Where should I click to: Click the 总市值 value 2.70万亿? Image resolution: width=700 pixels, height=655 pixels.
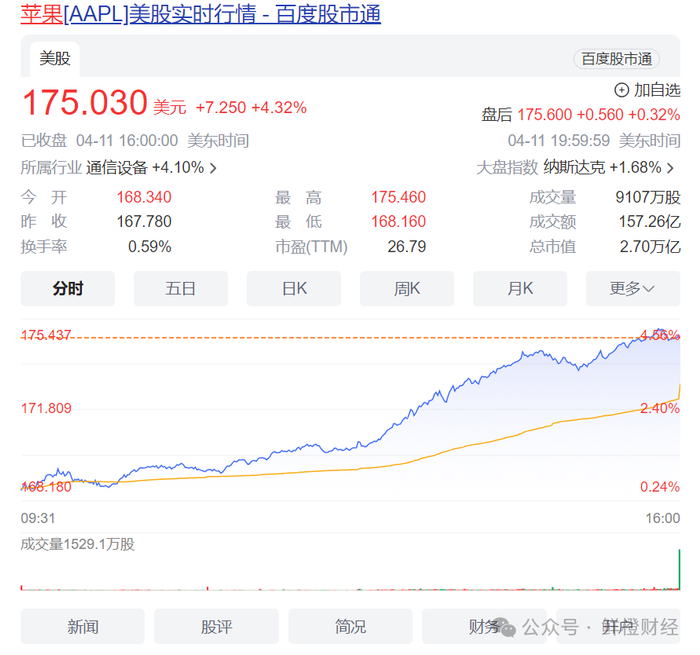(650, 246)
